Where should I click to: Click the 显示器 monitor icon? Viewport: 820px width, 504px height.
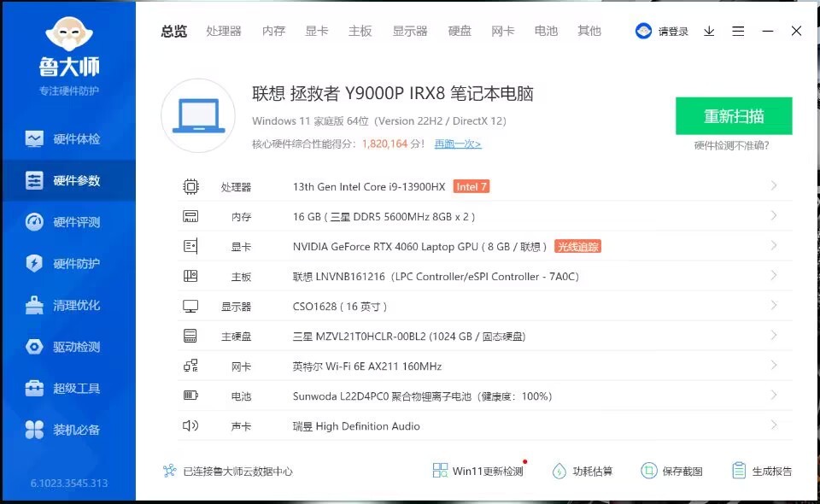[190, 307]
